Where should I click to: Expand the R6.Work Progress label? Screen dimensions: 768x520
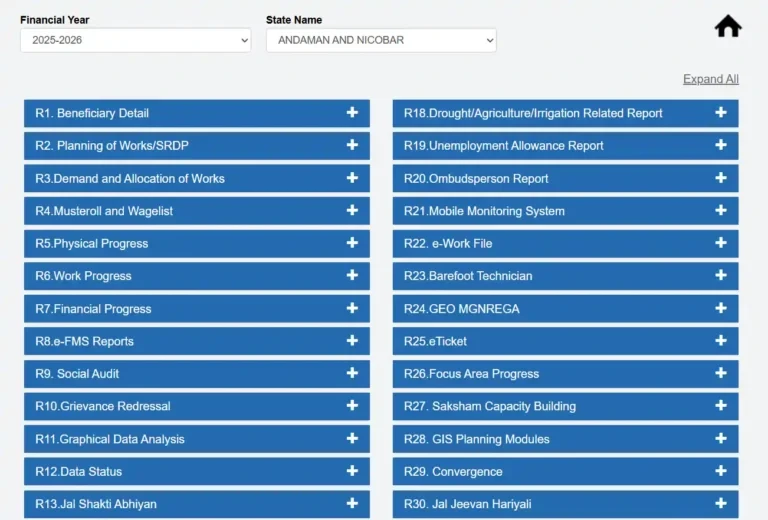click(83, 276)
